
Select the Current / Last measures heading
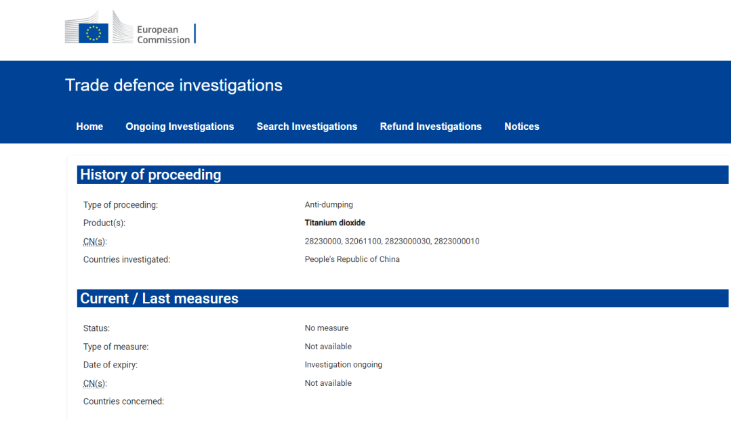point(159,298)
